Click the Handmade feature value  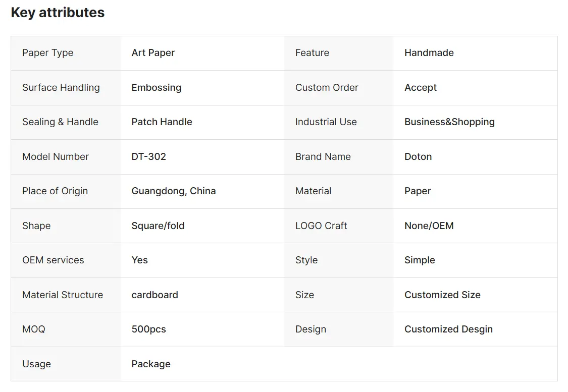pos(429,53)
